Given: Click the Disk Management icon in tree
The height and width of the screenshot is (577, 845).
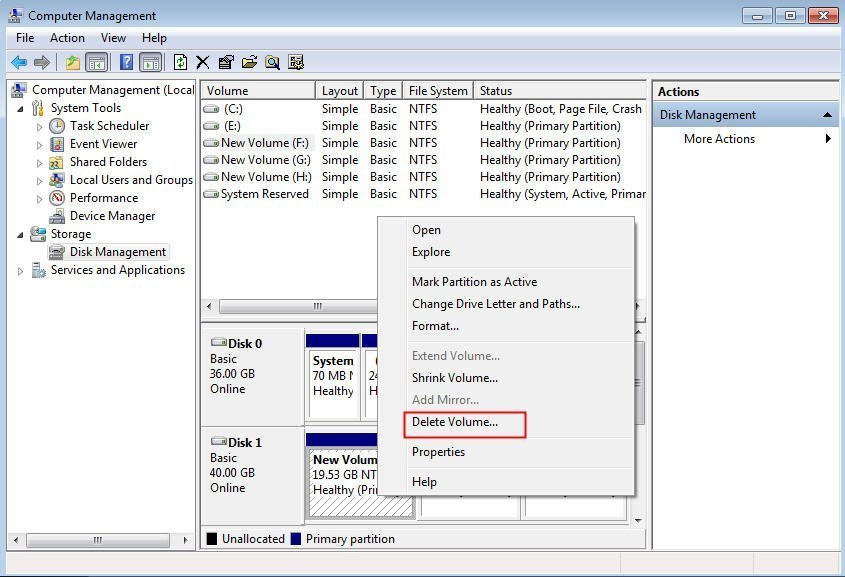Looking at the screenshot, I should pyautogui.click(x=57, y=252).
